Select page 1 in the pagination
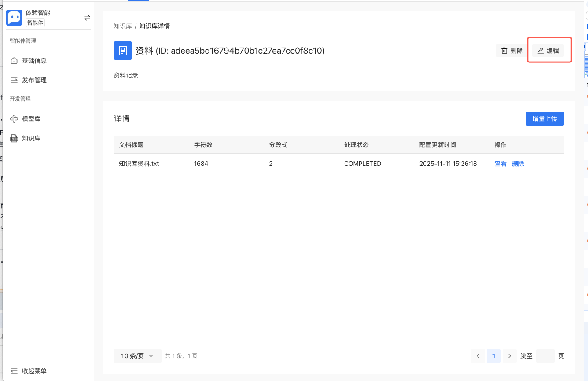 pos(493,356)
